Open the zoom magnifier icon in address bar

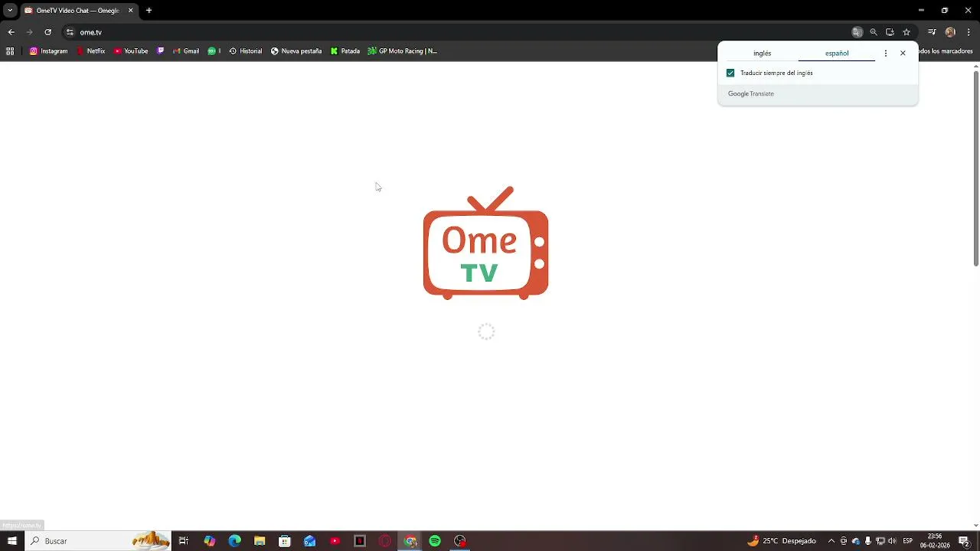pyautogui.click(x=874, y=32)
